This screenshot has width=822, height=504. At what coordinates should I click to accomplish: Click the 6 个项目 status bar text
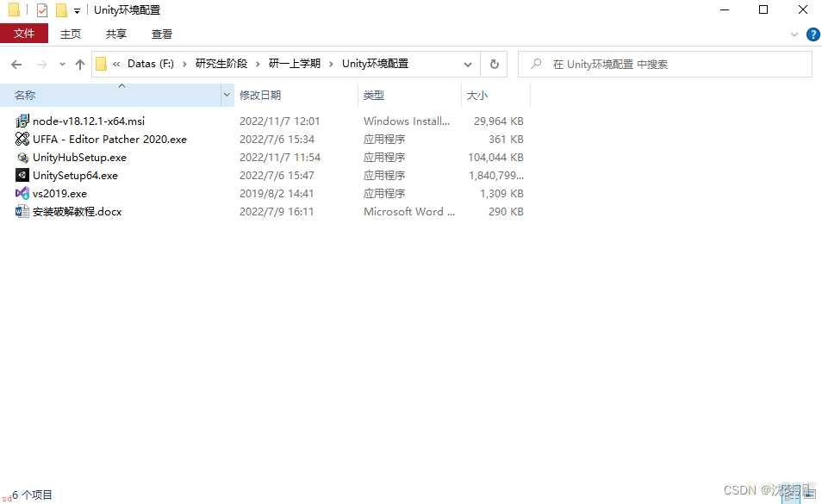[x=32, y=495]
